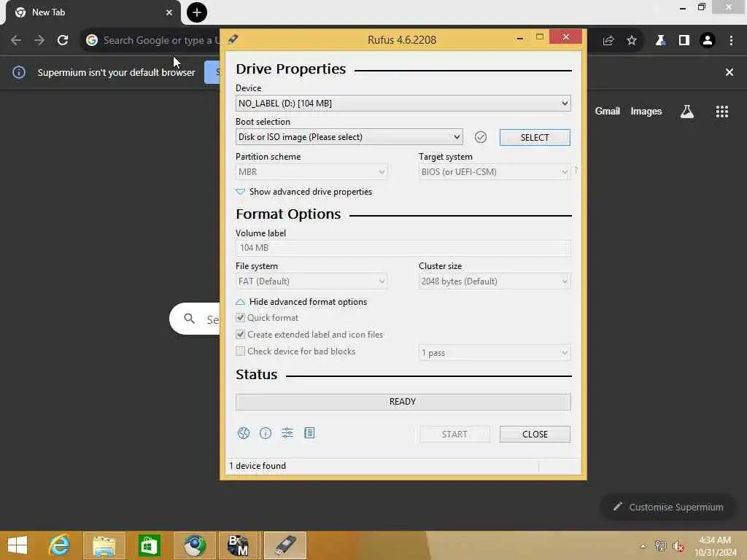Click the Volume label input field
This screenshot has height=560, width=747.
(x=403, y=248)
